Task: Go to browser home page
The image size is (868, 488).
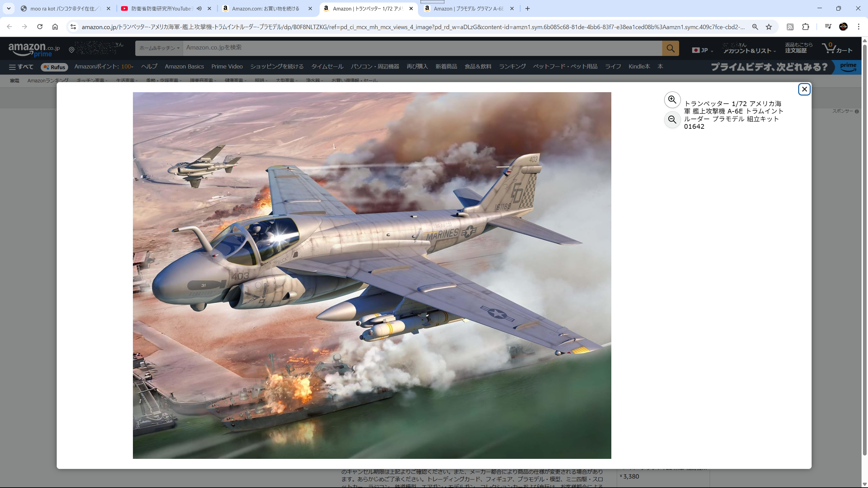Action: coord(55,27)
